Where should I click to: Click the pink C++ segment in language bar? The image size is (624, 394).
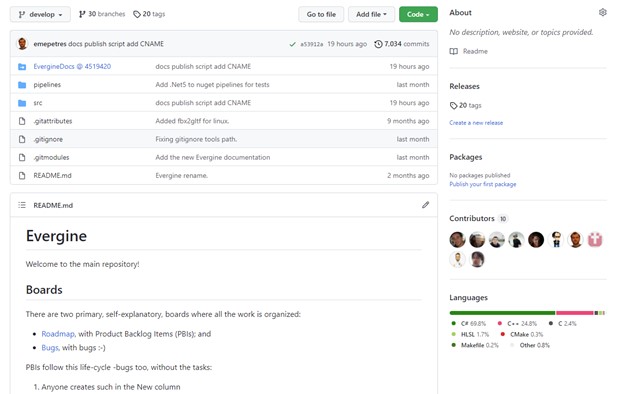[575, 313]
